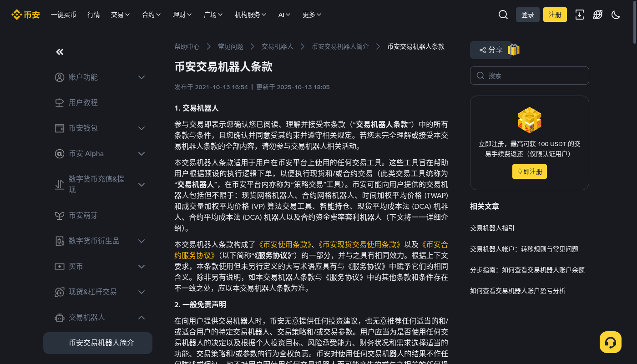Open the 交易 dropdown in top nav
The width and height of the screenshot is (637, 364).
point(121,15)
